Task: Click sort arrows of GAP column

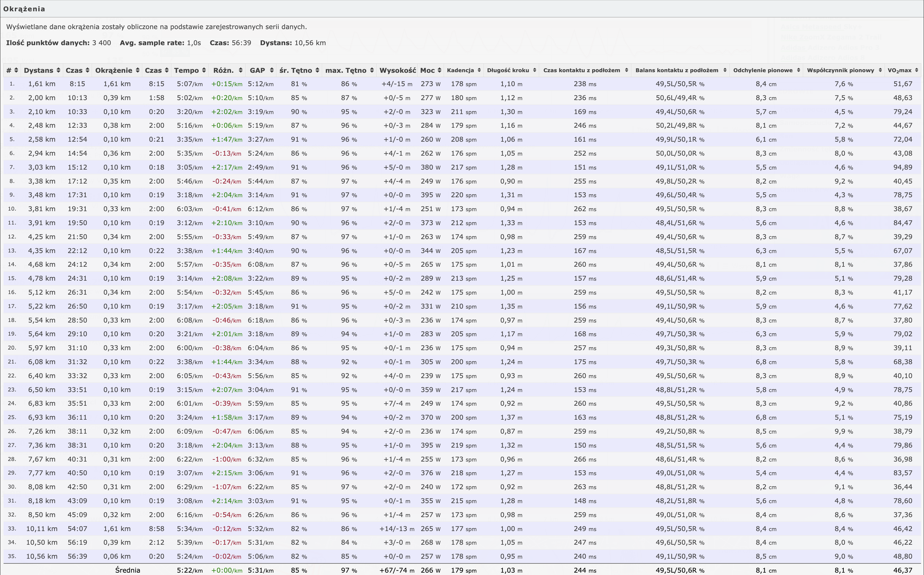Action: 271,70
